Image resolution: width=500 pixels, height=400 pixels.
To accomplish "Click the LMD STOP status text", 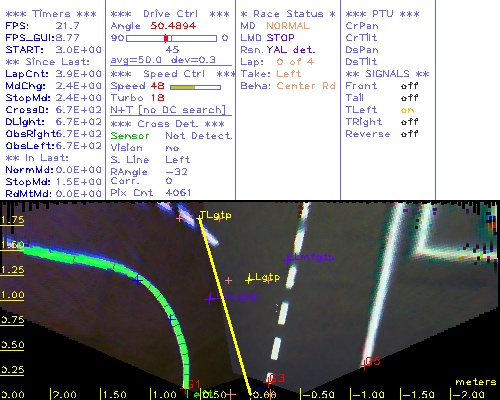I will pyautogui.click(x=267, y=38).
